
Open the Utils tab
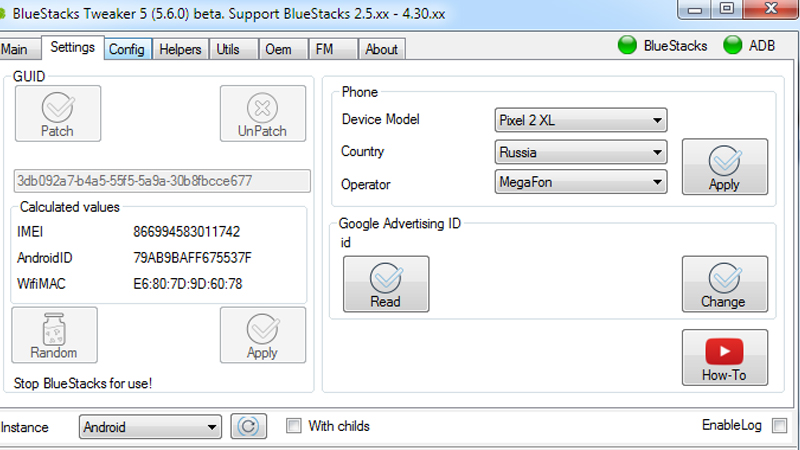(233, 49)
